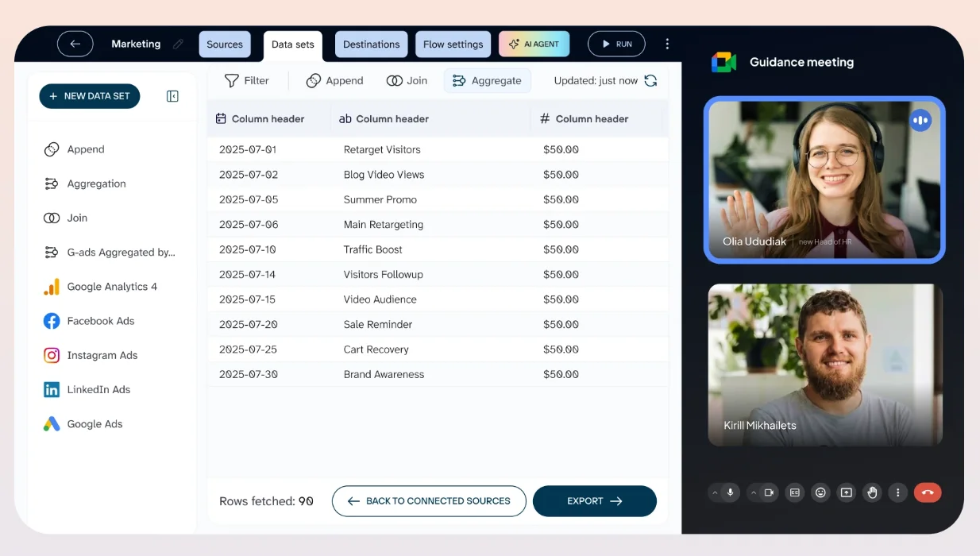Open the Flow settings tab

tap(453, 44)
